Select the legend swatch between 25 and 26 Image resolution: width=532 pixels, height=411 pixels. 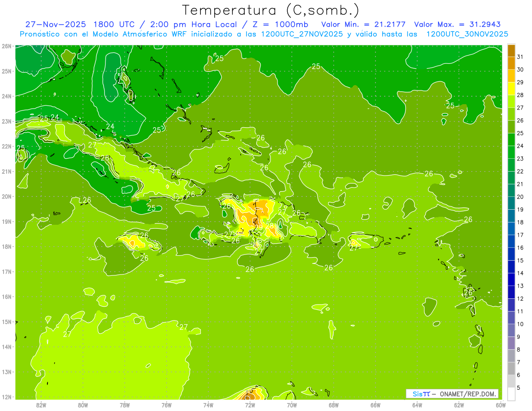coord(511,127)
